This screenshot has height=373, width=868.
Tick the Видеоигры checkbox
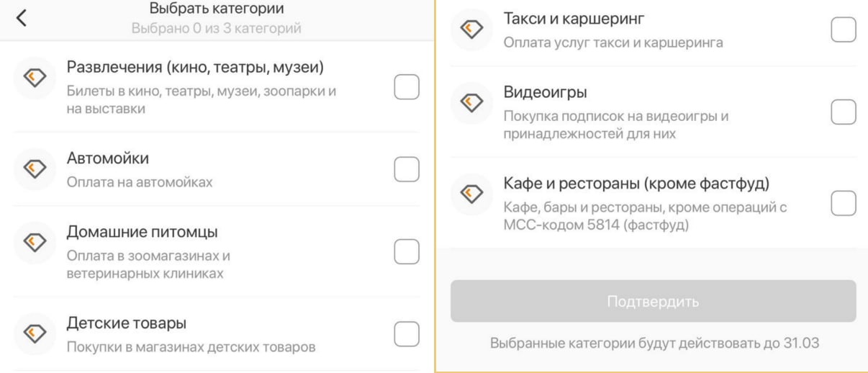(843, 111)
